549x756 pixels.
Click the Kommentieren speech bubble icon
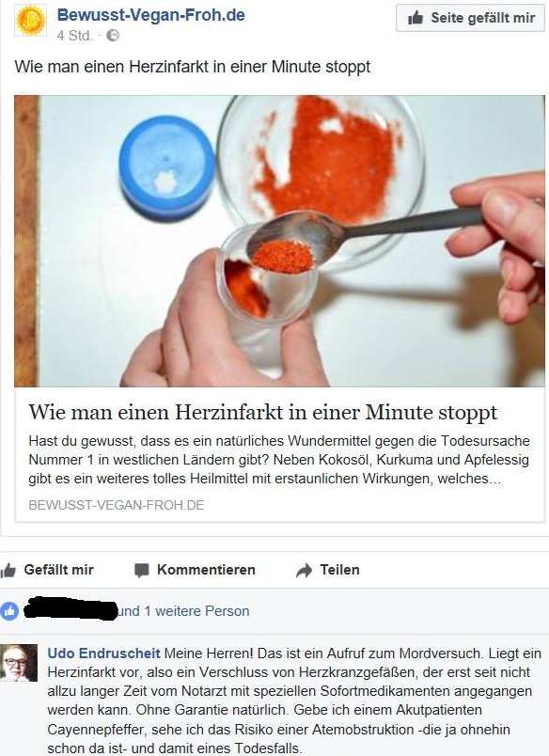coord(141,571)
